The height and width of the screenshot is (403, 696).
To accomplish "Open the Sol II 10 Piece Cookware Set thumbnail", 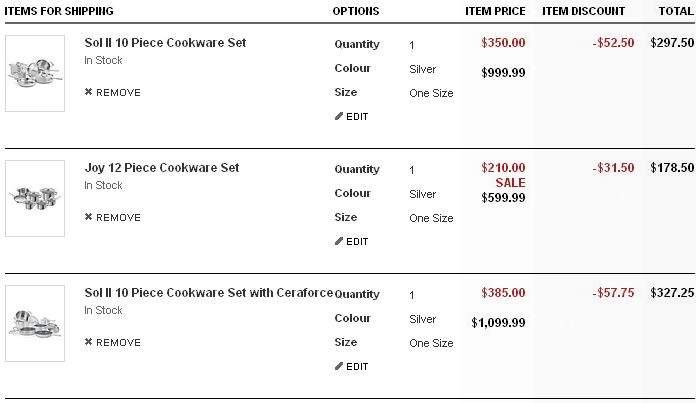I will point(35,73).
